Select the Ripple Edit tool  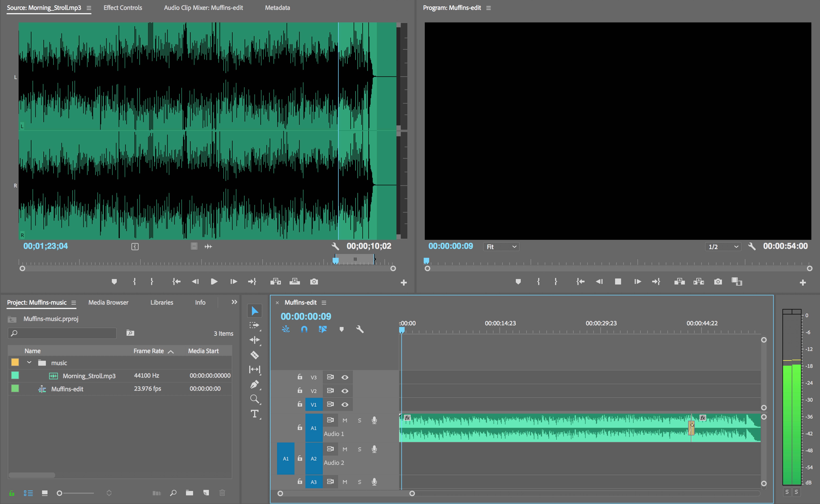pos(255,340)
